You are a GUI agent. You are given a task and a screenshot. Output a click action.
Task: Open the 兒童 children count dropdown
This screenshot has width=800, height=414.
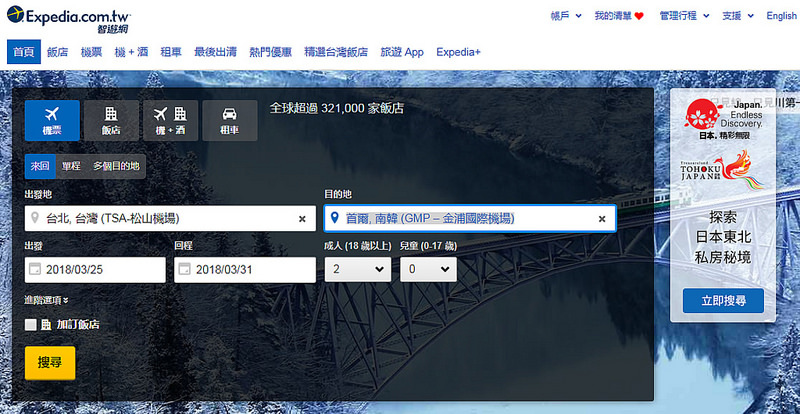(428, 269)
